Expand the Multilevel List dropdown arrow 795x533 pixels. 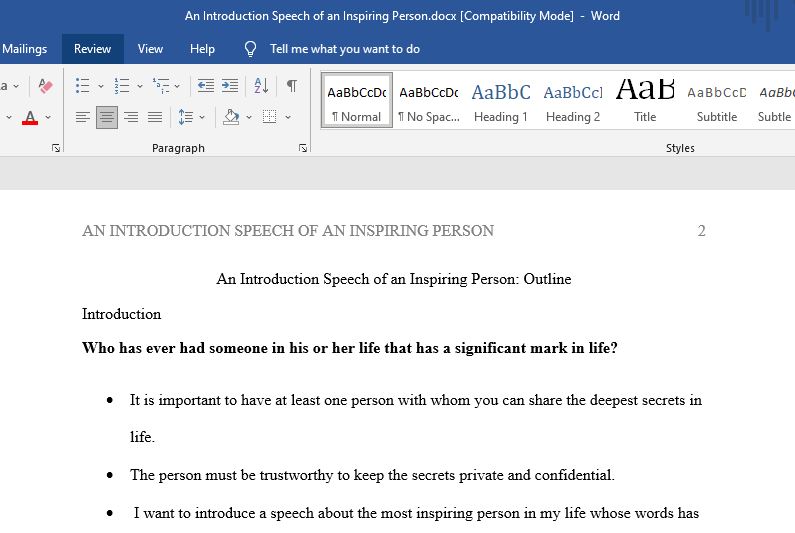177,86
